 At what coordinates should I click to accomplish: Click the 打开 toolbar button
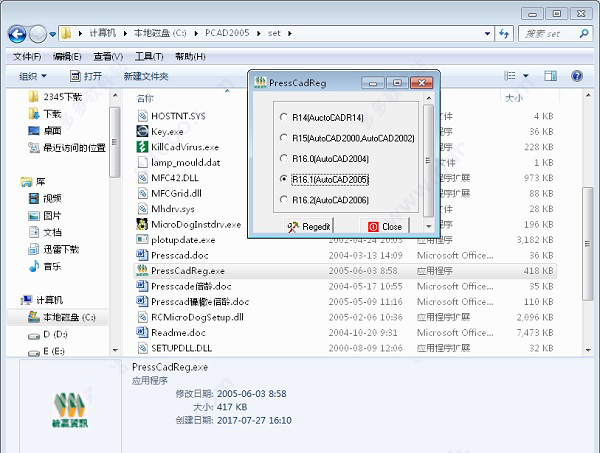pos(86,76)
